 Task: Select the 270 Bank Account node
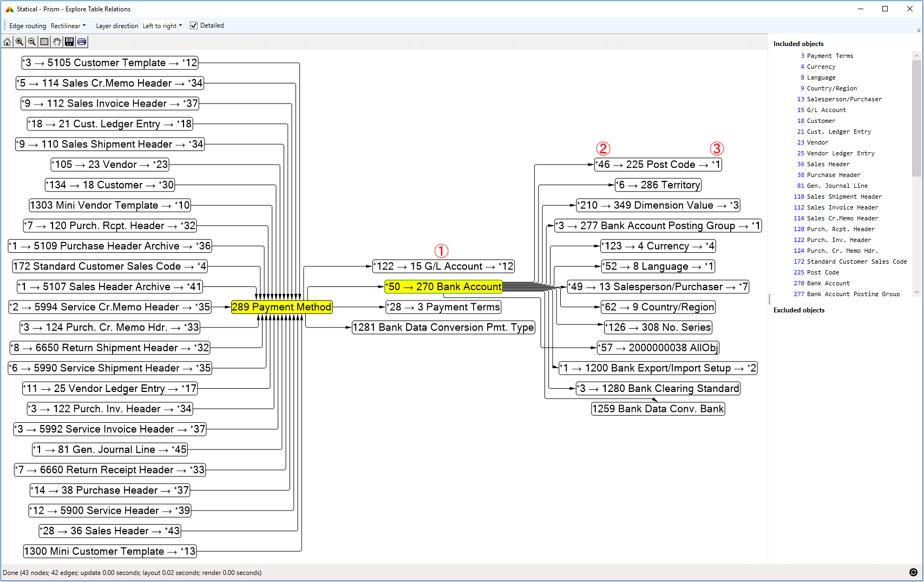pos(443,287)
